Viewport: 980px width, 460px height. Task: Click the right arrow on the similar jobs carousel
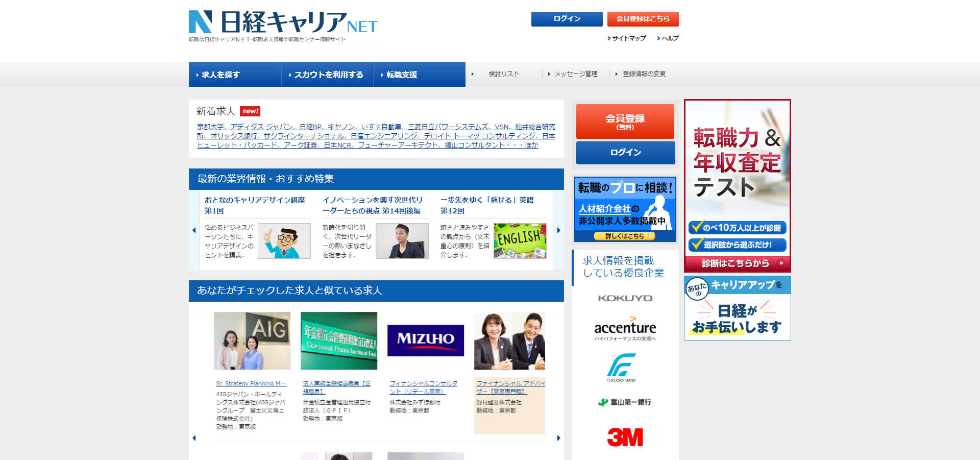tap(558, 438)
